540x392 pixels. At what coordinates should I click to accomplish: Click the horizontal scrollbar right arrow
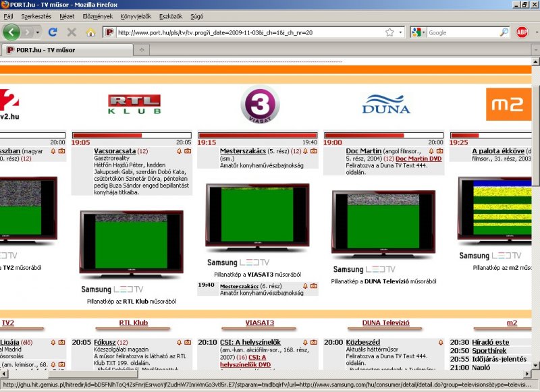pyautogui.click(x=528, y=373)
